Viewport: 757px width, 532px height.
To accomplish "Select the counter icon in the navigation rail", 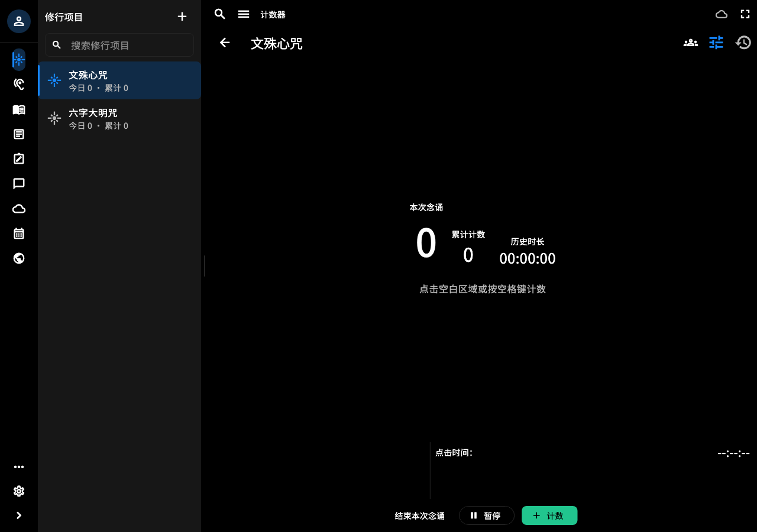I will [x=19, y=60].
